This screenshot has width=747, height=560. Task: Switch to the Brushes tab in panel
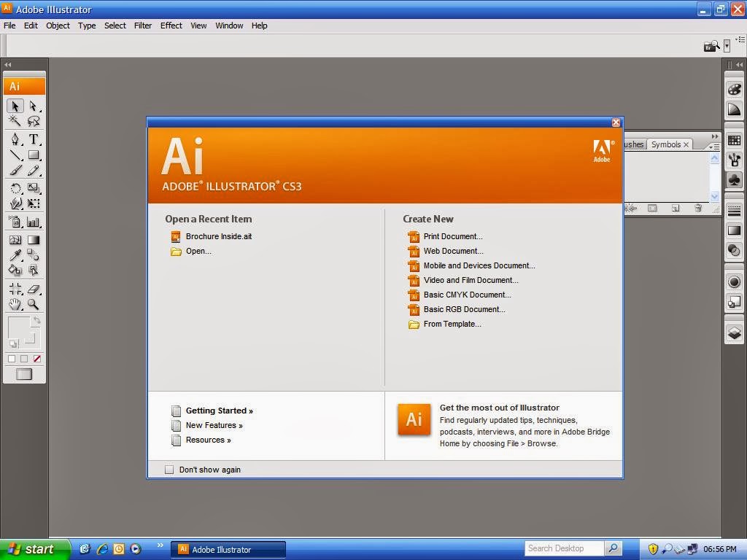pos(635,144)
